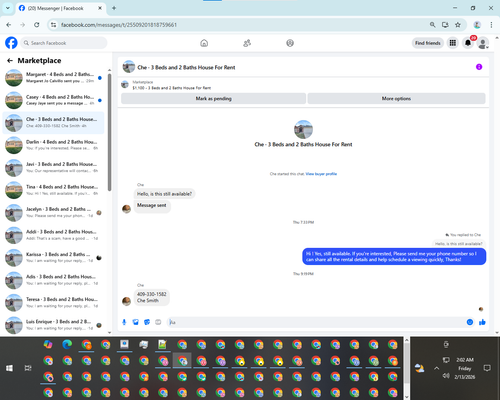500x400 pixels.
Task: Open Task View on the taskbar
Action: coord(28,368)
